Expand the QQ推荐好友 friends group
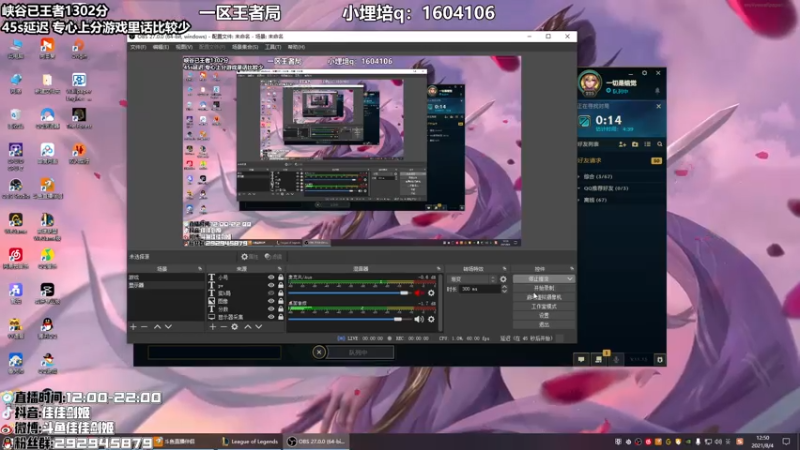Image resolution: width=800 pixels, height=450 pixels. (x=605, y=188)
